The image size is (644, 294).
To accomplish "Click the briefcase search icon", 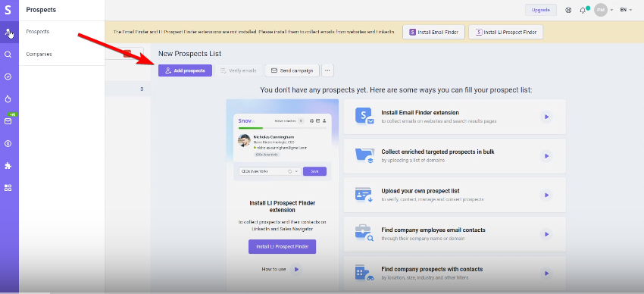I will pyautogui.click(x=364, y=233).
